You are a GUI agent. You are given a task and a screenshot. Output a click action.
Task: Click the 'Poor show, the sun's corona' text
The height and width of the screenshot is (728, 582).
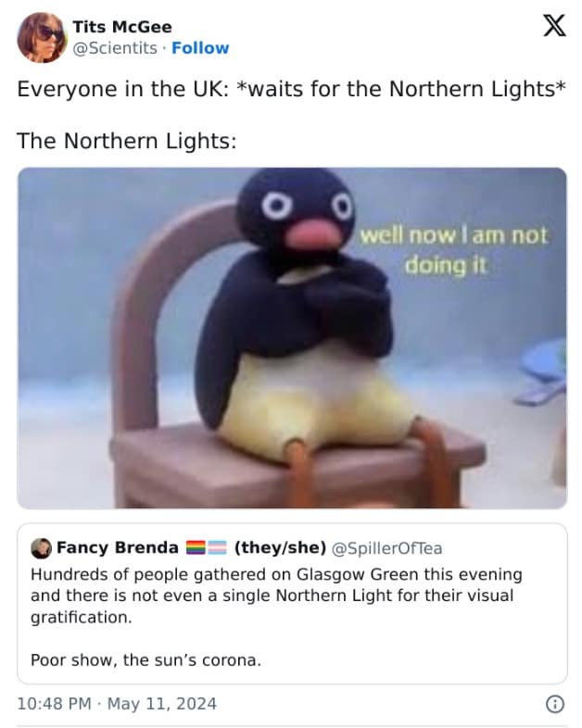point(145,659)
